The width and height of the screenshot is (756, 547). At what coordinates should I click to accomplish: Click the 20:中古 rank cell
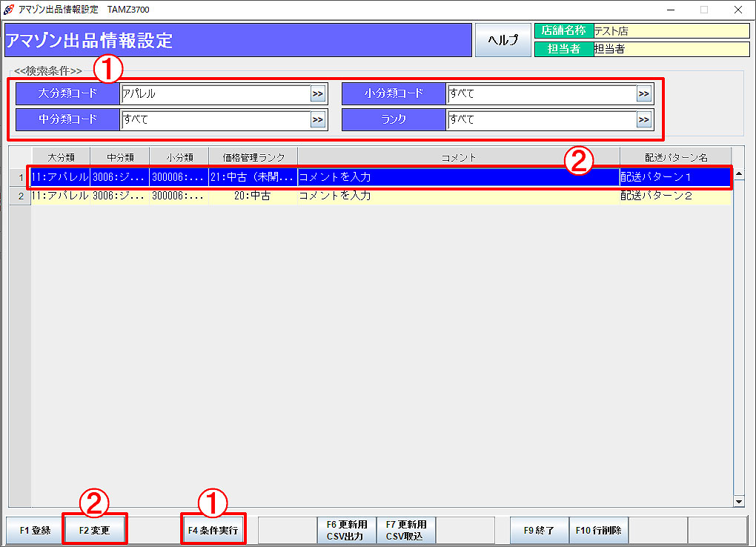tap(253, 196)
